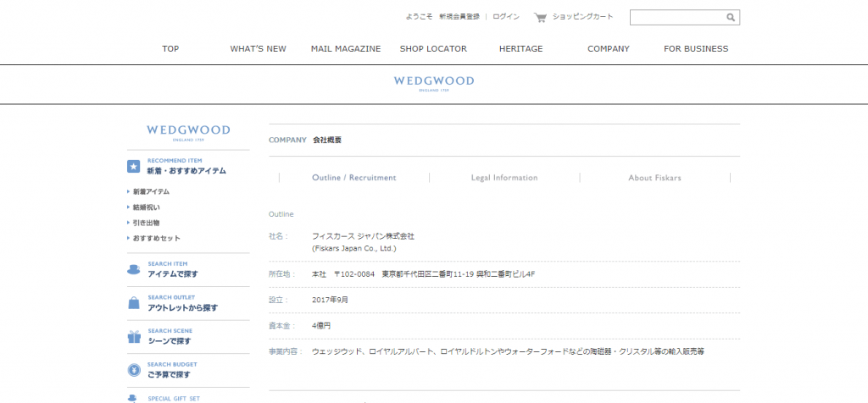Click the shopping bag Outlet icon
Screen dimensions: 868x403
[x=134, y=303]
